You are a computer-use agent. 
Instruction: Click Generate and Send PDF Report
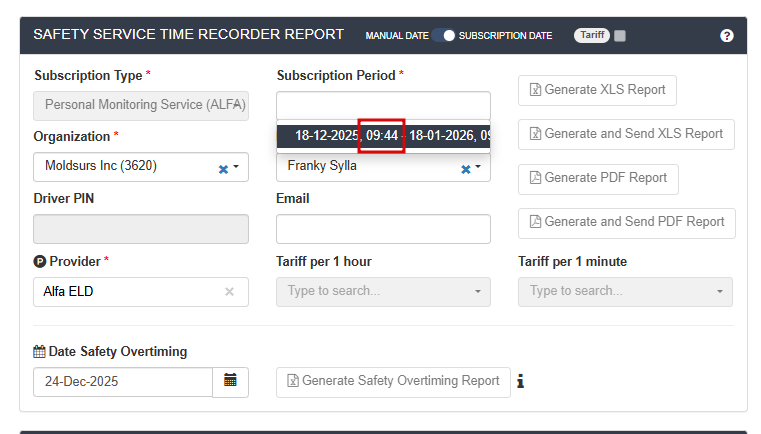point(627,223)
